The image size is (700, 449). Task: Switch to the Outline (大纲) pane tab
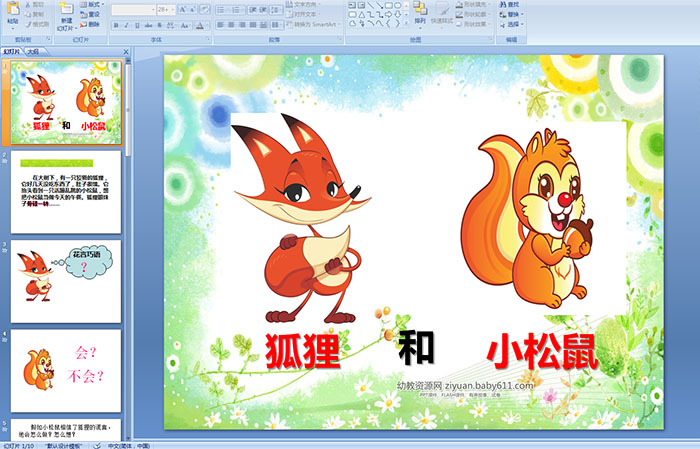pyautogui.click(x=33, y=52)
